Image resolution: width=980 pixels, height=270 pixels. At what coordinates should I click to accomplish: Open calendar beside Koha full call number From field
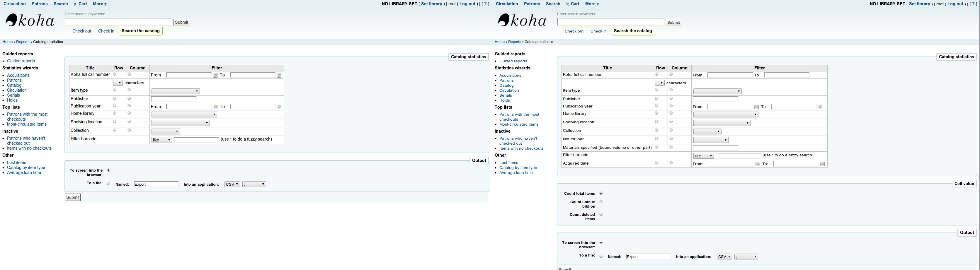215,75
